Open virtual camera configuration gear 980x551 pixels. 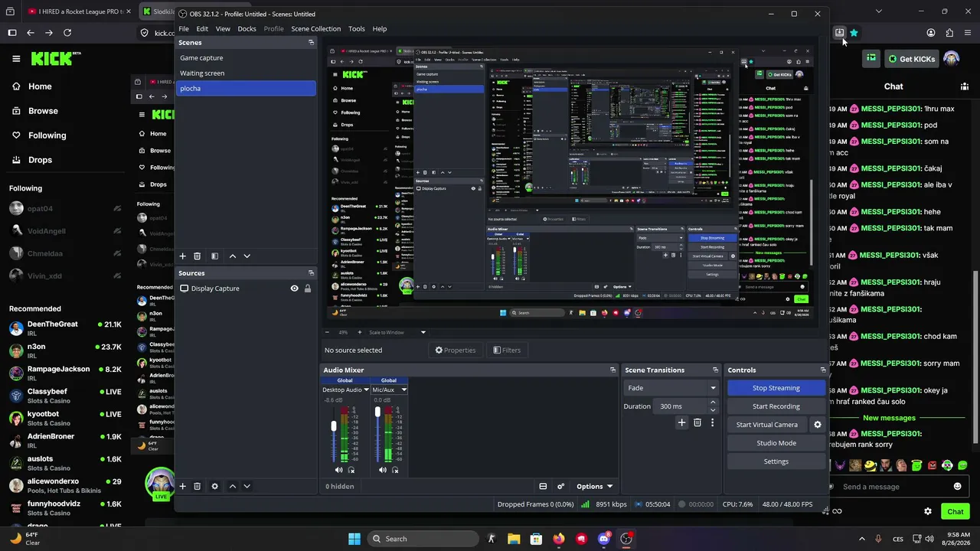pos(817,425)
